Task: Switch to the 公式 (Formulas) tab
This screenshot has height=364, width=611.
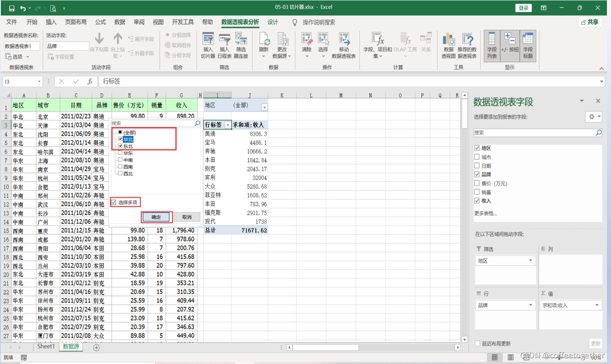Action: [x=100, y=22]
